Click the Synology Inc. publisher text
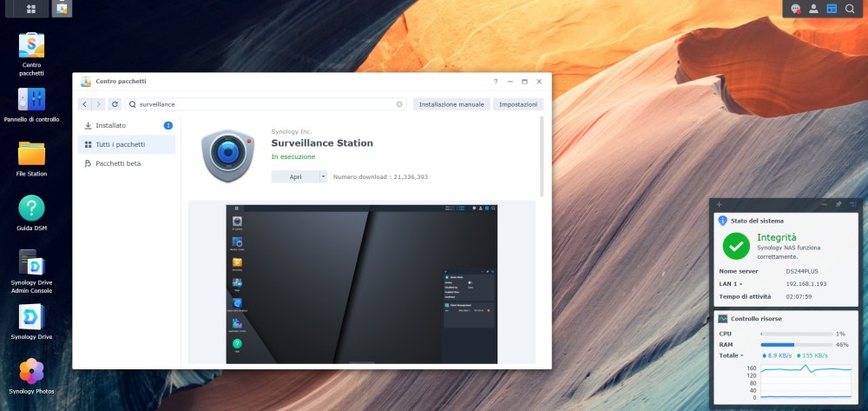The height and width of the screenshot is (411, 868). click(x=291, y=132)
